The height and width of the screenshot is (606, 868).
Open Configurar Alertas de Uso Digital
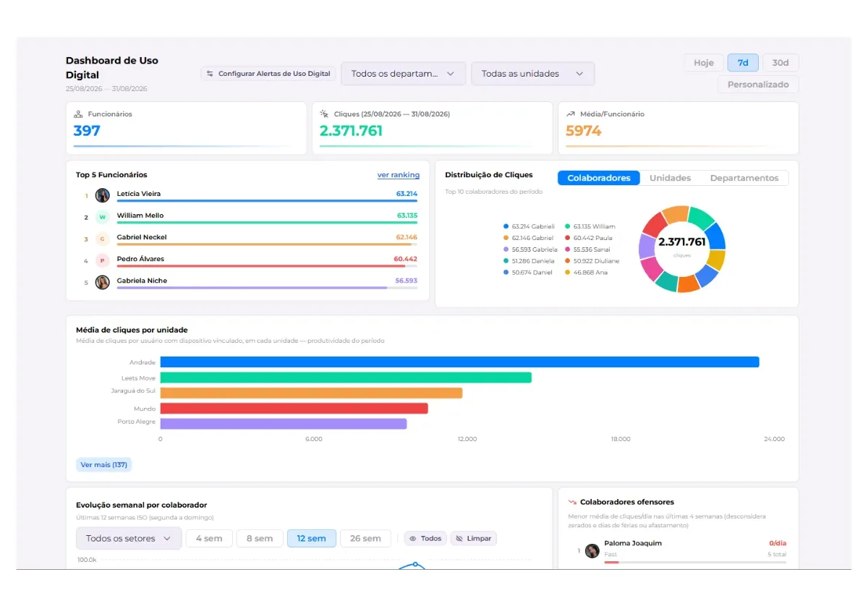tap(268, 74)
